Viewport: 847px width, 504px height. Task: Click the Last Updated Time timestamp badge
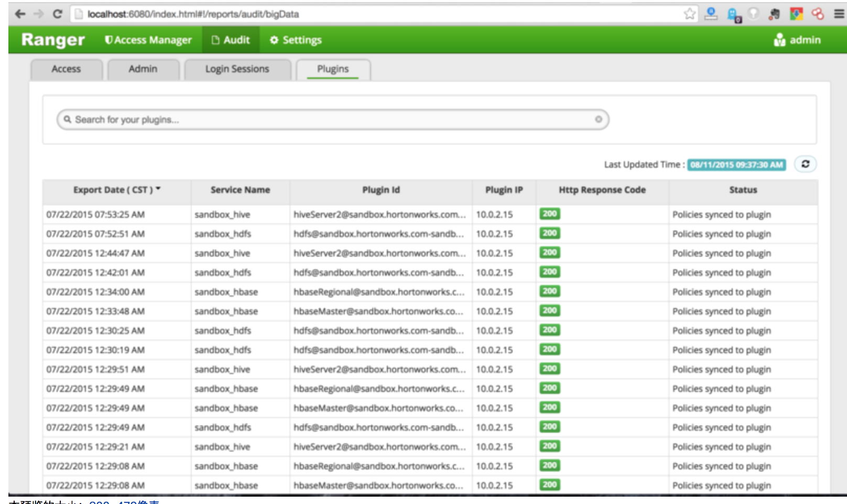pos(736,165)
